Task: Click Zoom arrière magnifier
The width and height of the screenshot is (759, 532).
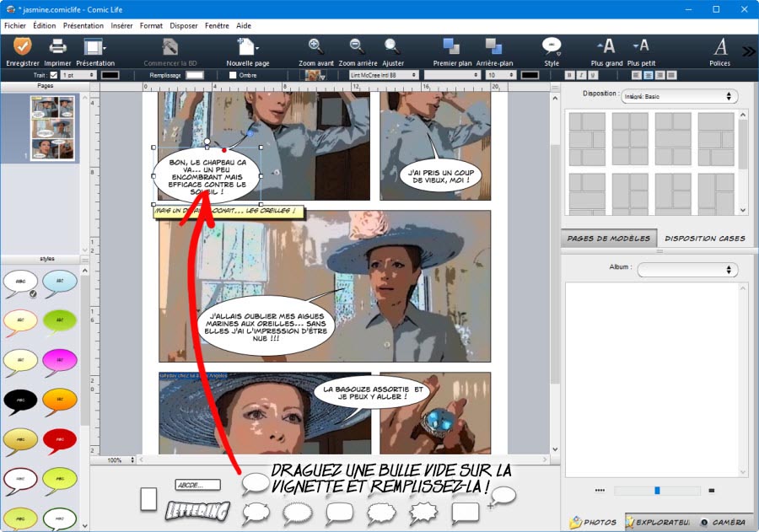Action: [x=357, y=46]
